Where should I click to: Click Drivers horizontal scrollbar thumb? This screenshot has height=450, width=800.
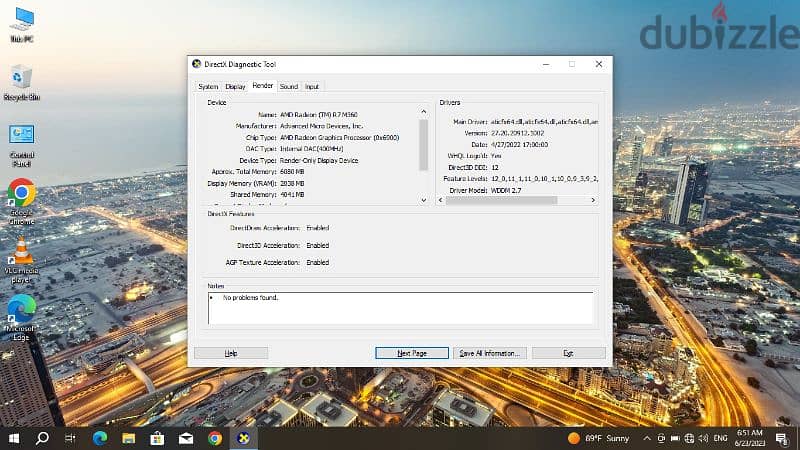502,200
